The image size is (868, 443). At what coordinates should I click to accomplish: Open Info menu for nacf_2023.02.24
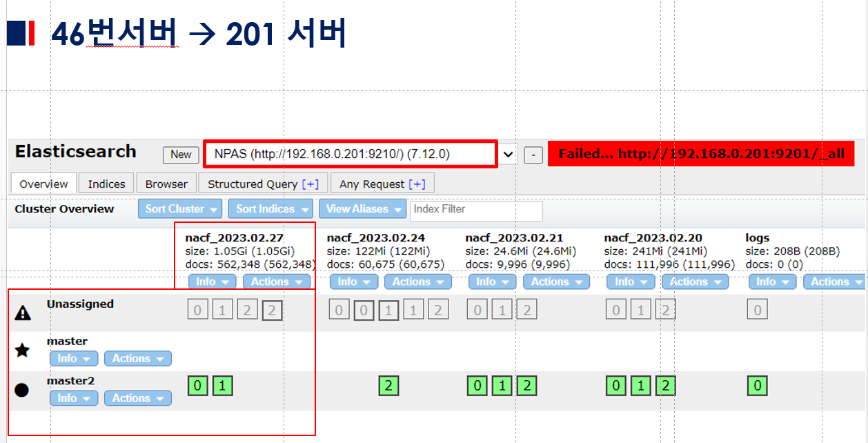353,282
